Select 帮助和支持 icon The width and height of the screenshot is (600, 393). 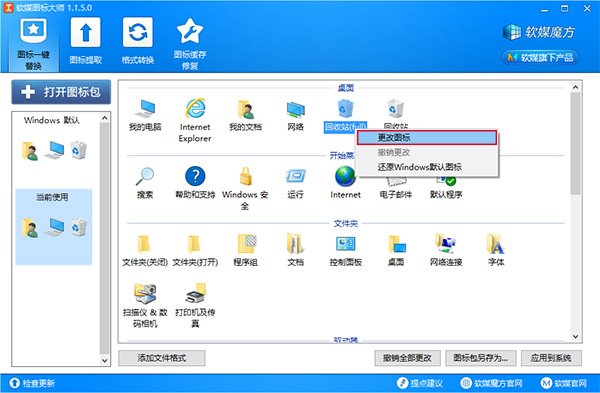pyautogui.click(x=195, y=183)
